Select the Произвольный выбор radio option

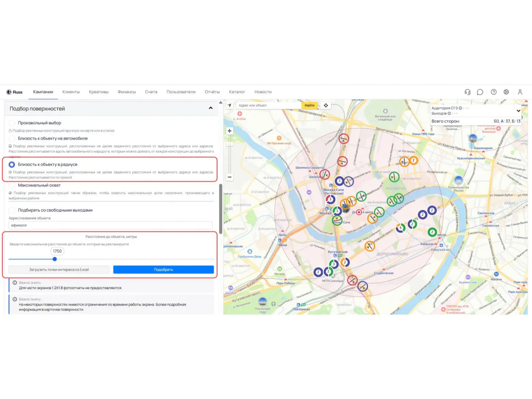coord(12,123)
